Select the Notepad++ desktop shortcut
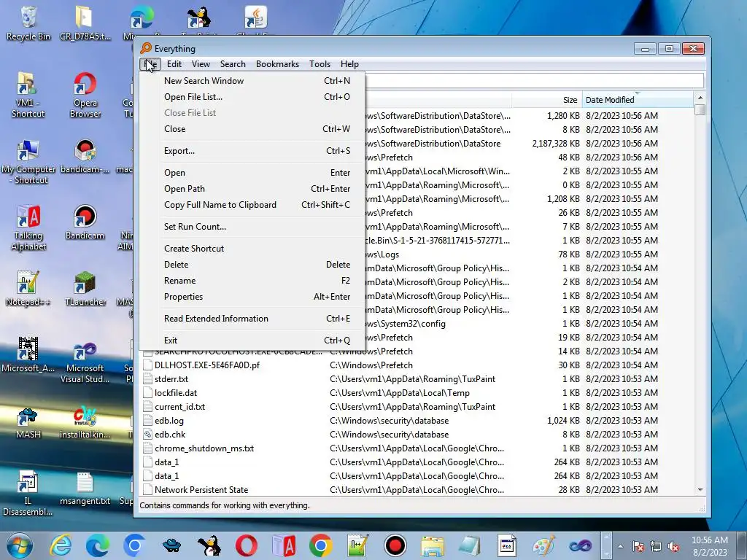The width and height of the screenshot is (747, 560). 28,289
